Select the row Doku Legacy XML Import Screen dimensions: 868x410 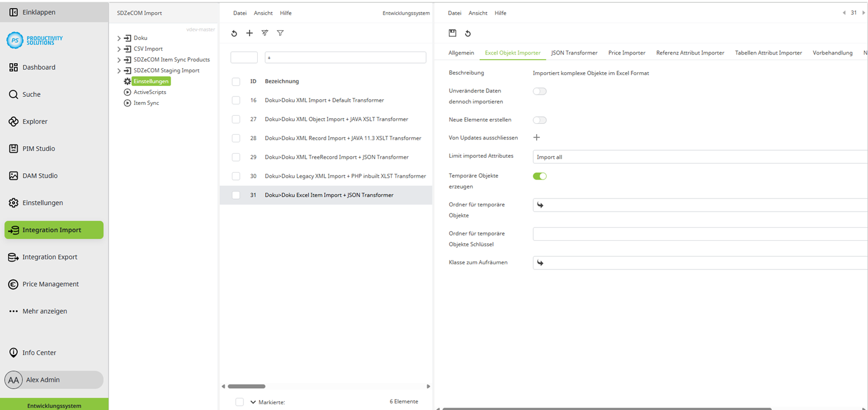[x=345, y=176]
